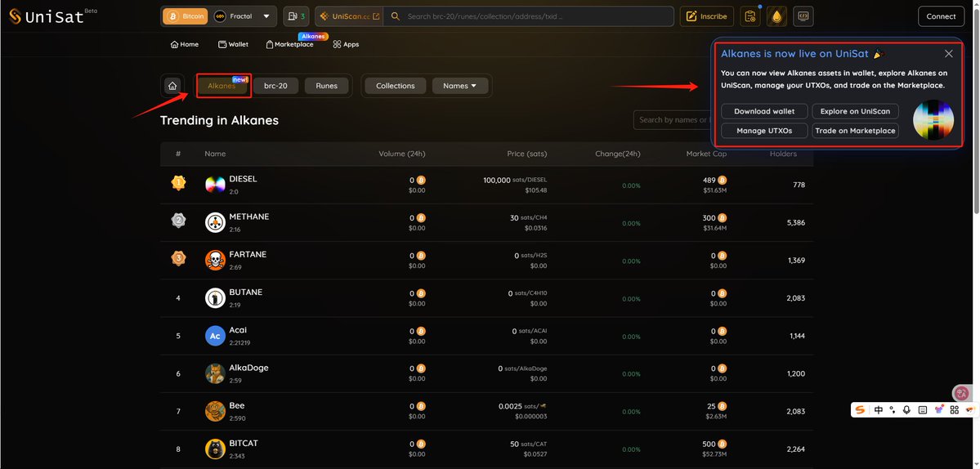Click the home icon button beside Alkanes tab
Viewport: 980px width, 469px height.
click(x=172, y=86)
